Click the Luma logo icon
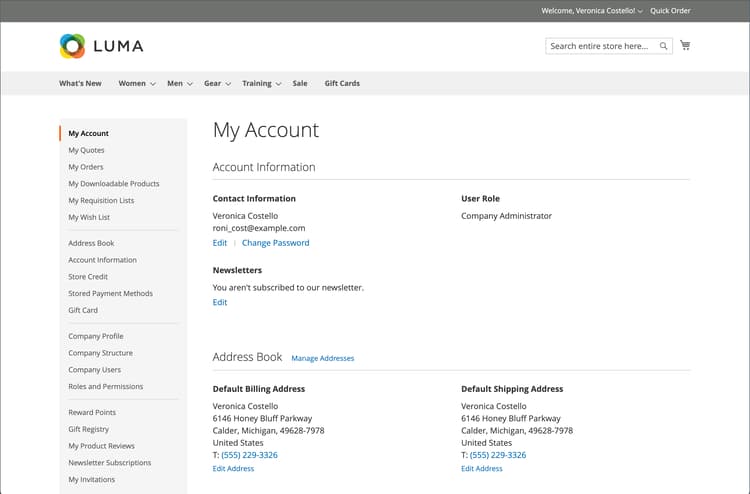This screenshot has width=750, height=494. [x=73, y=46]
